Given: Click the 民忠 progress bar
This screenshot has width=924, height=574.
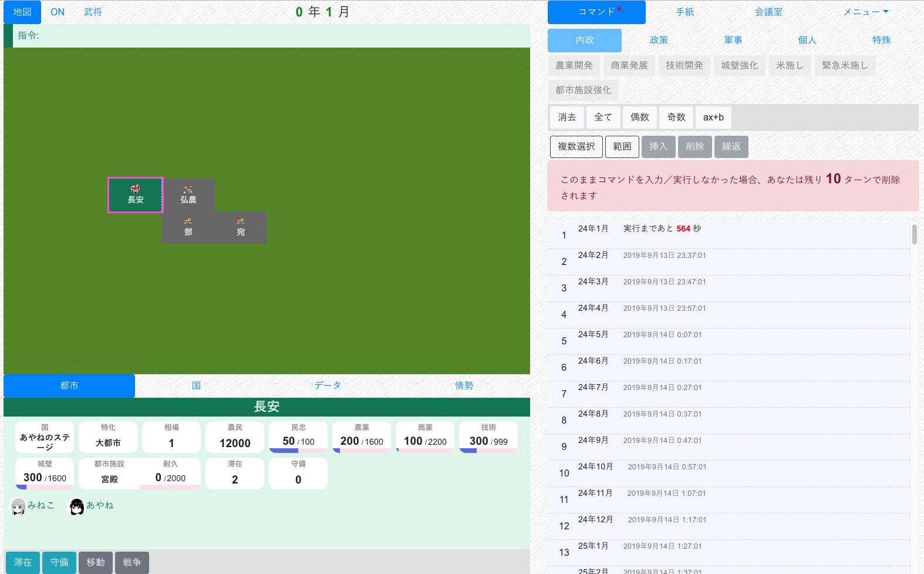Looking at the screenshot, I should point(298,451).
